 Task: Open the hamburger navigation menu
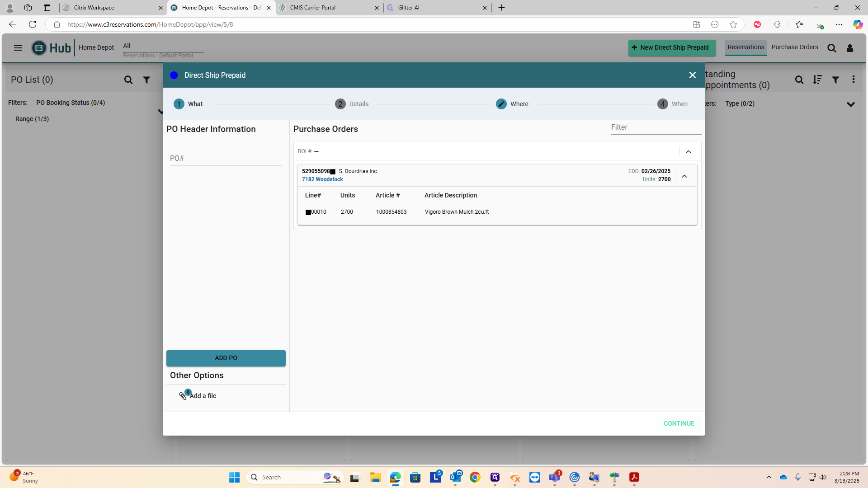pyautogui.click(x=18, y=48)
